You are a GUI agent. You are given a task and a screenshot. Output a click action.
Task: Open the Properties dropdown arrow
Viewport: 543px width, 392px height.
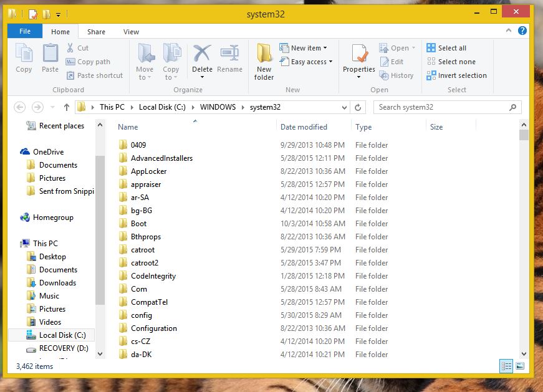point(358,77)
